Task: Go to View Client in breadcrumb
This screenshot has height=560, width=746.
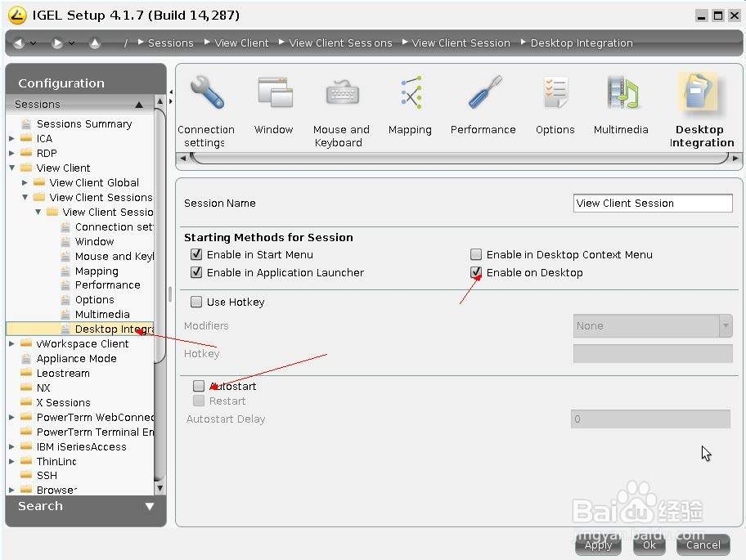Action: [x=241, y=43]
